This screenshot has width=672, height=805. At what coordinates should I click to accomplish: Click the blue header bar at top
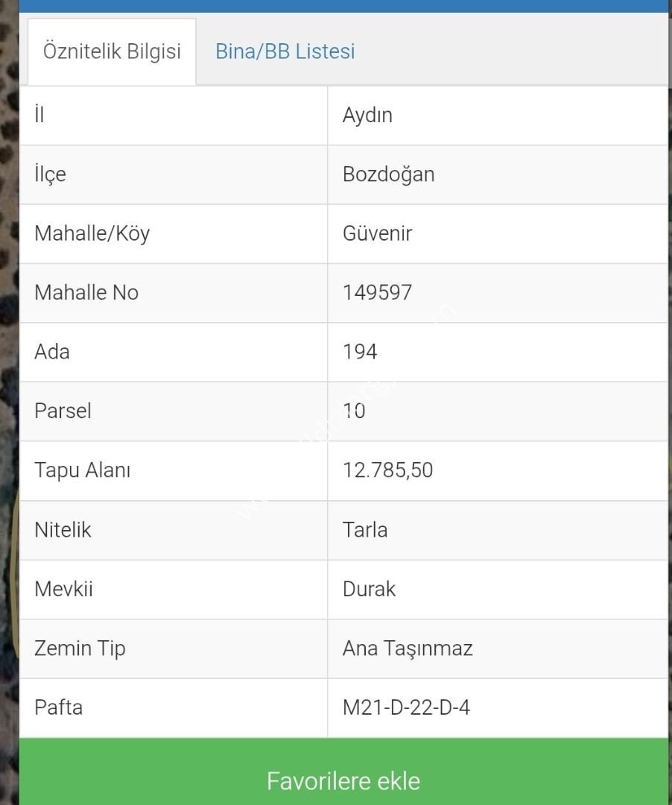coord(343,6)
